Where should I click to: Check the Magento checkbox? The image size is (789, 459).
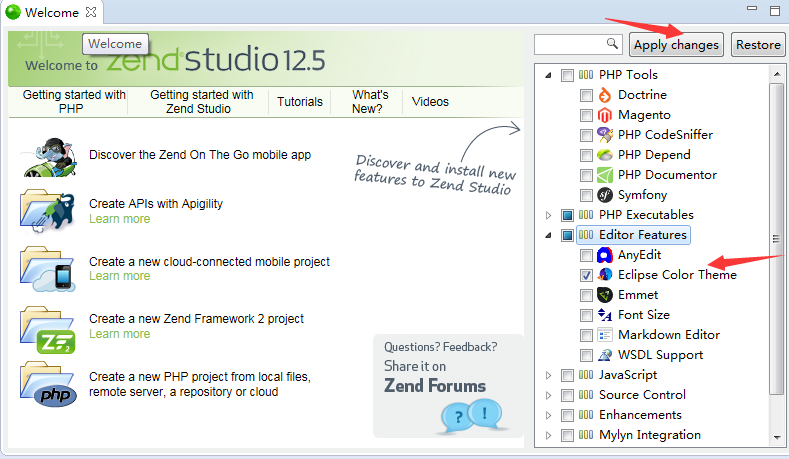(586, 115)
